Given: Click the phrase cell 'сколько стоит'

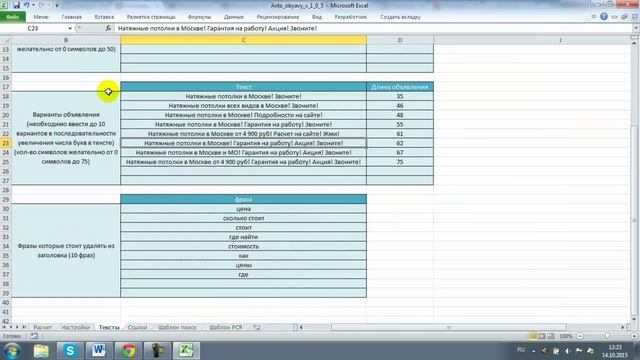Looking at the screenshot, I should [x=243, y=218].
